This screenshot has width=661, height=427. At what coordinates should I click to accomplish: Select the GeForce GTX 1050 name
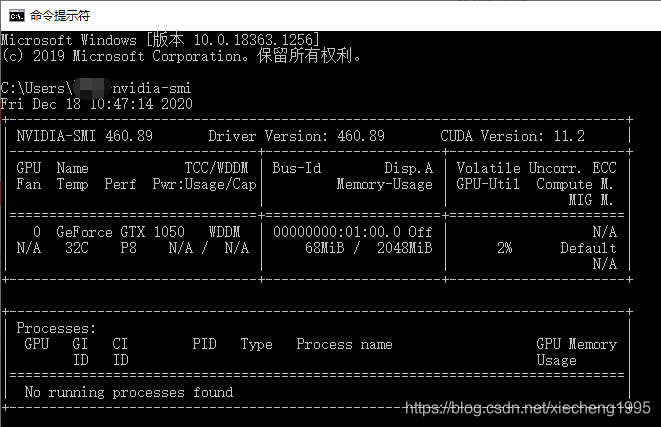(x=120, y=232)
